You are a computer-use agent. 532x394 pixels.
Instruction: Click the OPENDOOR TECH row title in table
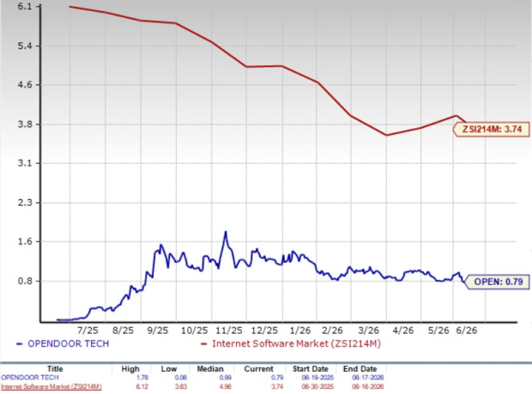(x=30, y=378)
